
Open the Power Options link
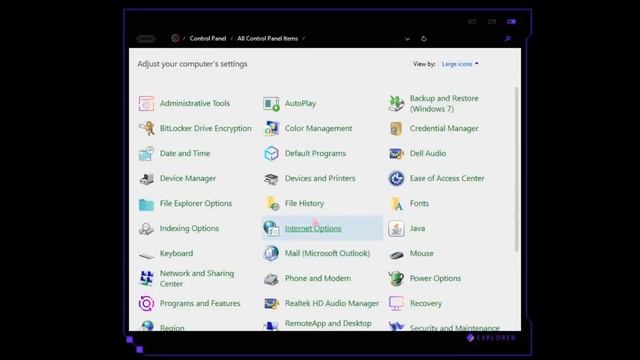pyautogui.click(x=435, y=278)
